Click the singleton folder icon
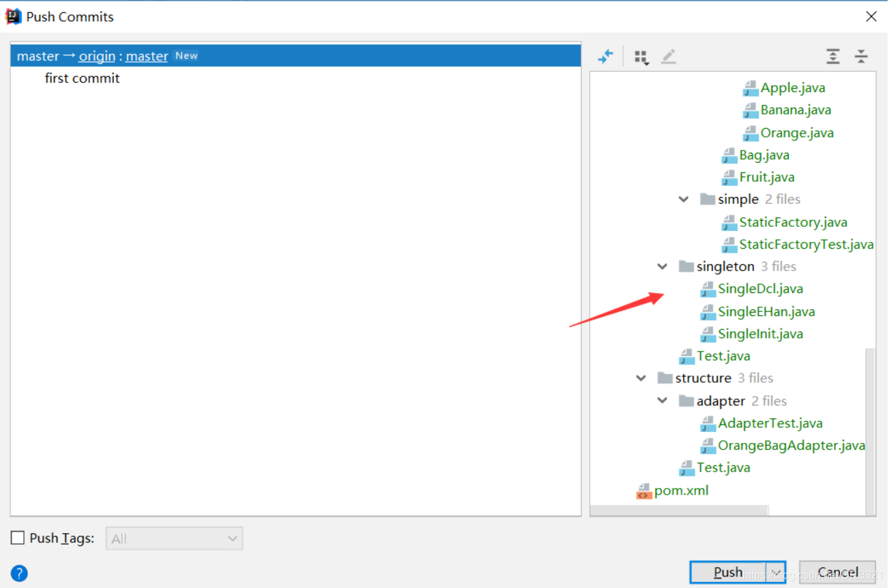 click(x=687, y=266)
